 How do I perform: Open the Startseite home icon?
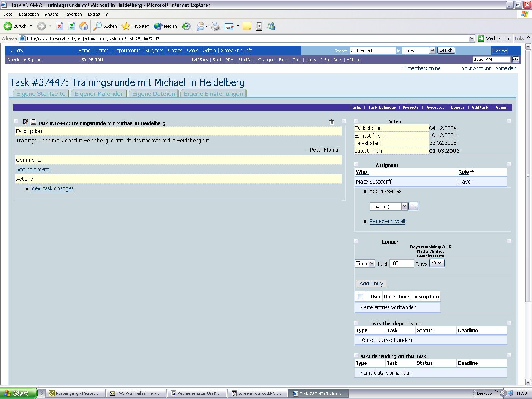coord(83,26)
